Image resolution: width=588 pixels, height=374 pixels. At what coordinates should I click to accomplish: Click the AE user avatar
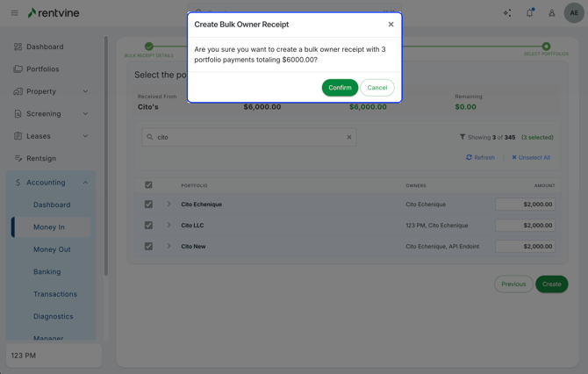[x=574, y=13]
